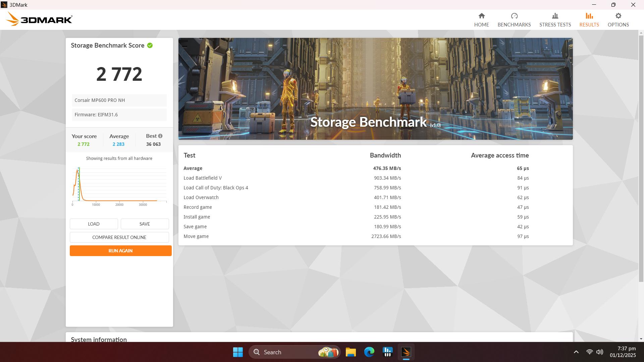644x362 pixels.
Task: Click the volume speaker icon
Action: click(600, 352)
